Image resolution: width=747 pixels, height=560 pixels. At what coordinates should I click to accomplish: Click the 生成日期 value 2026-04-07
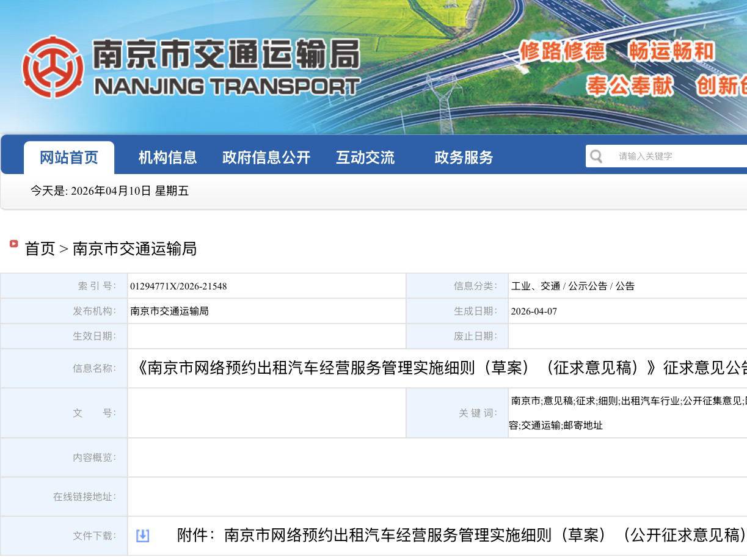(534, 311)
